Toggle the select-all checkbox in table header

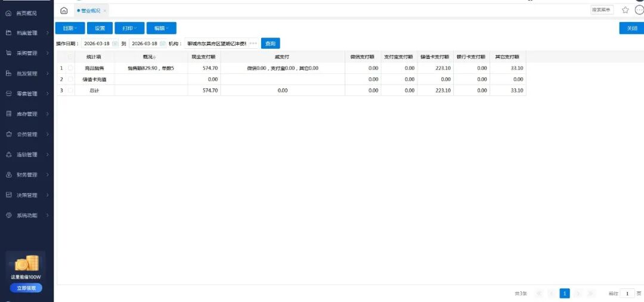coord(70,57)
